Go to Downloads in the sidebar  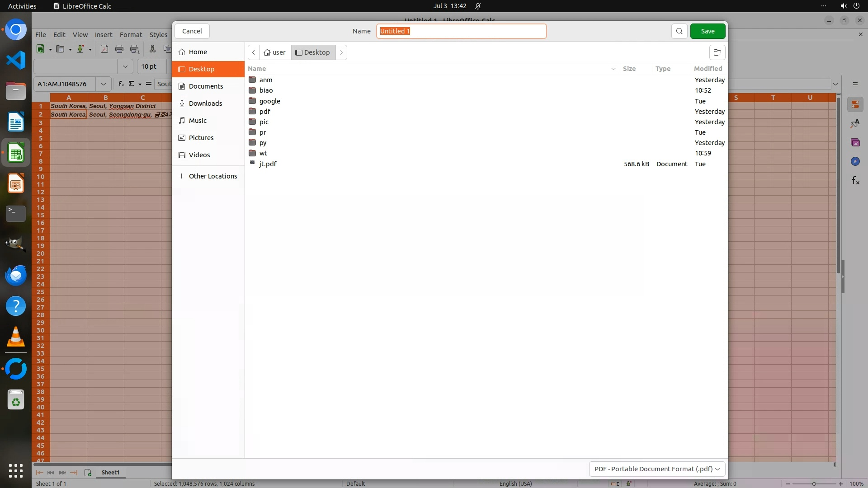[x=205, y=103]
